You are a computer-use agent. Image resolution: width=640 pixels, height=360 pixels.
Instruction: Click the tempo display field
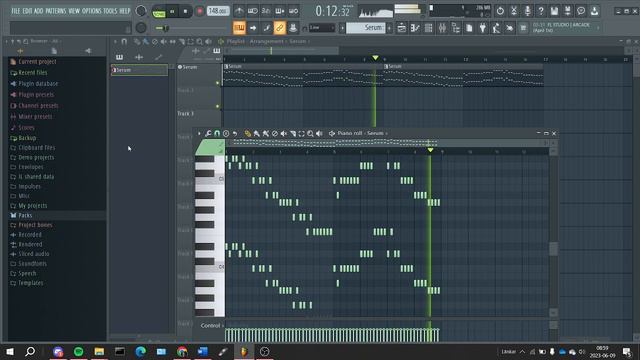tap(218, 11)
